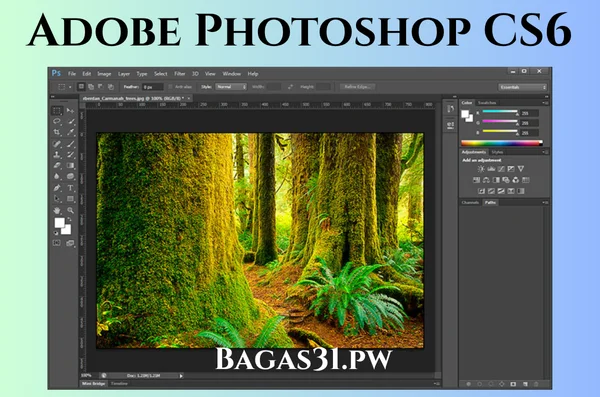Select the Spot Healing Brush tool
This screenshot has width=600, height=397.
coord(57,144)
